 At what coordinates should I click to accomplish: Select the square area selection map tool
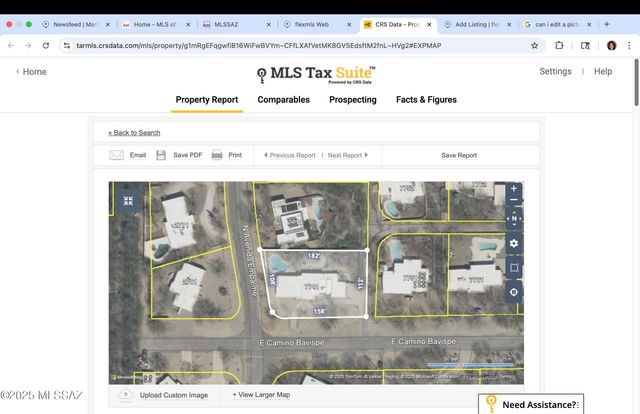click(x=514, y=267)
